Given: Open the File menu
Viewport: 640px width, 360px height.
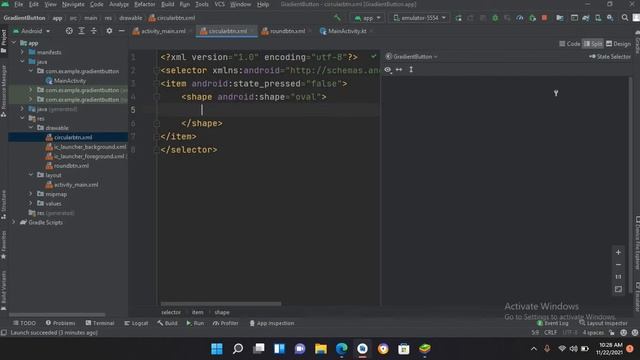Looking at the screenshot, I should click(19, 4).
